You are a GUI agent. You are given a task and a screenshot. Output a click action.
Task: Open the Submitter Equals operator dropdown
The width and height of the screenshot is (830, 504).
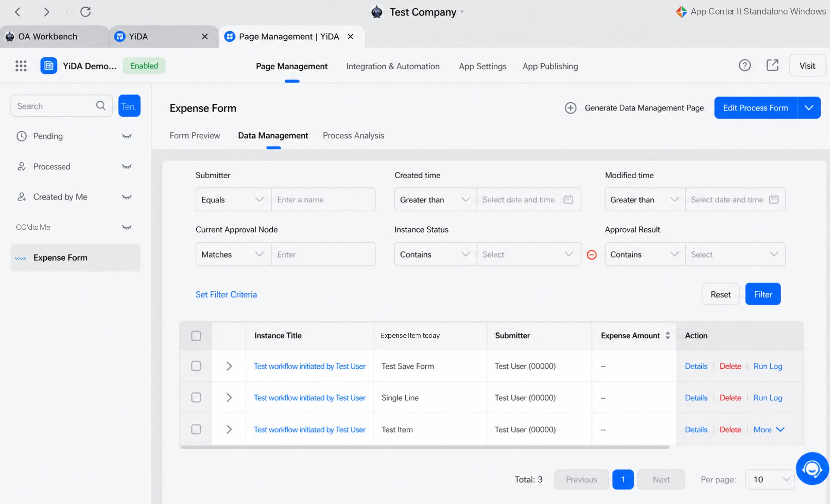click(x=233, y=200)
